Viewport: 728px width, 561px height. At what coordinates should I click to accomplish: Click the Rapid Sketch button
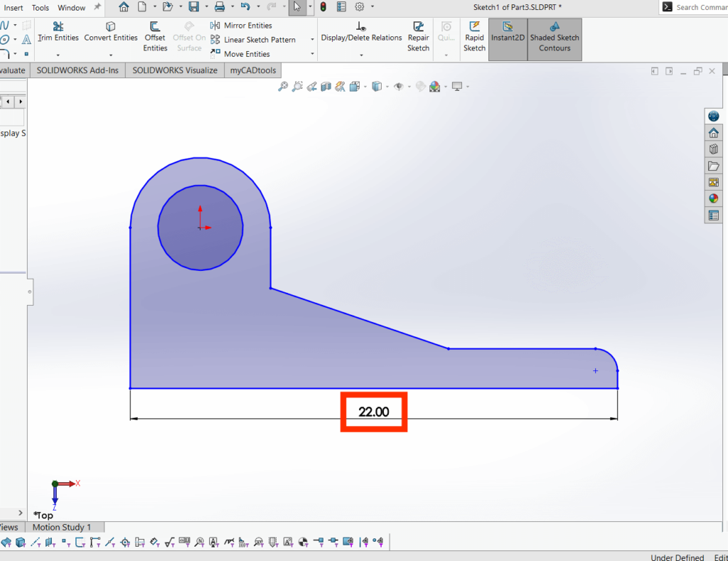click(x=473, y=37)
